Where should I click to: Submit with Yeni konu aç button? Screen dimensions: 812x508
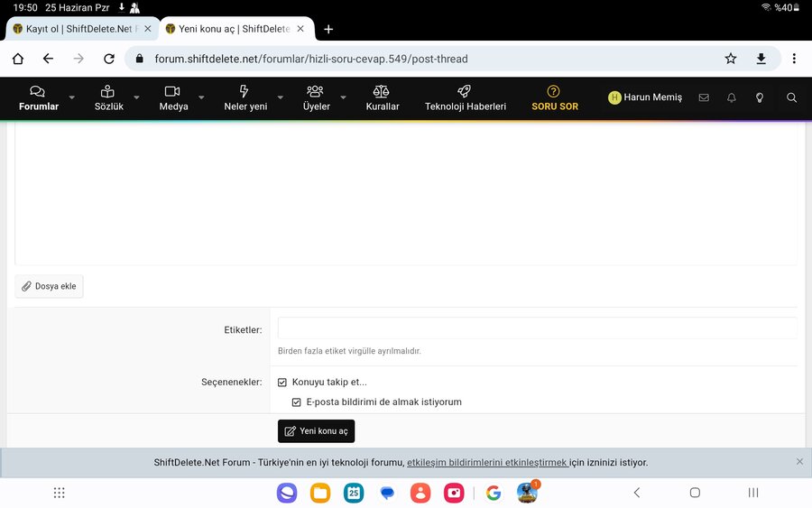click(x=317, y=431)
